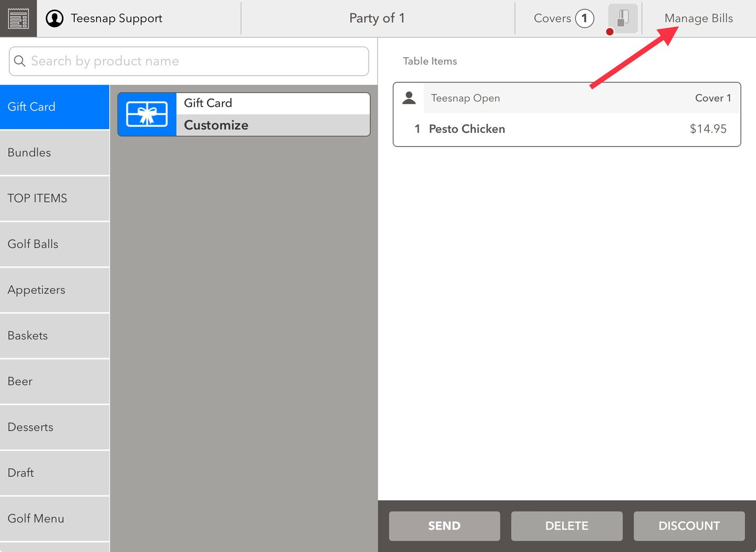This screenshot has width=756, height=552.
Task: Click the red notification dot under the reader icon
Action: (610, 32)
